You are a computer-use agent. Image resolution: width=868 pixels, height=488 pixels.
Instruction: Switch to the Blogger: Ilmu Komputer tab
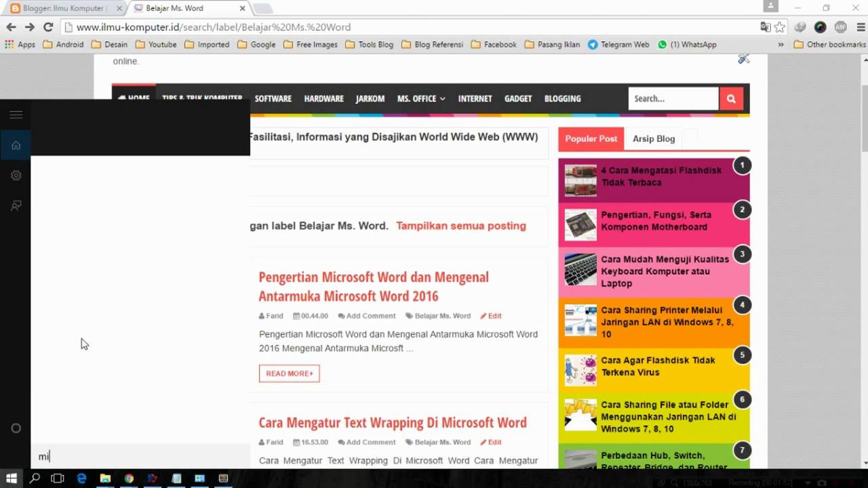point(63,8)
